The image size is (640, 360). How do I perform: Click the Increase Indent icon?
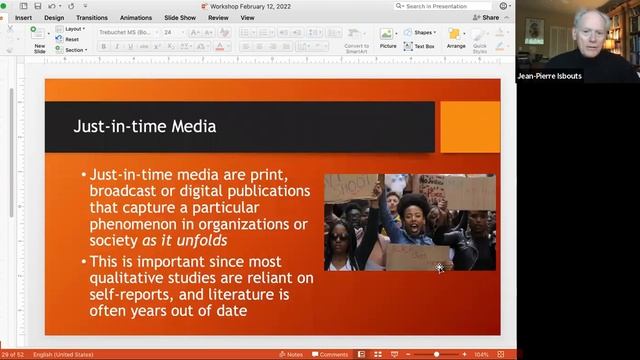point(297,33)
